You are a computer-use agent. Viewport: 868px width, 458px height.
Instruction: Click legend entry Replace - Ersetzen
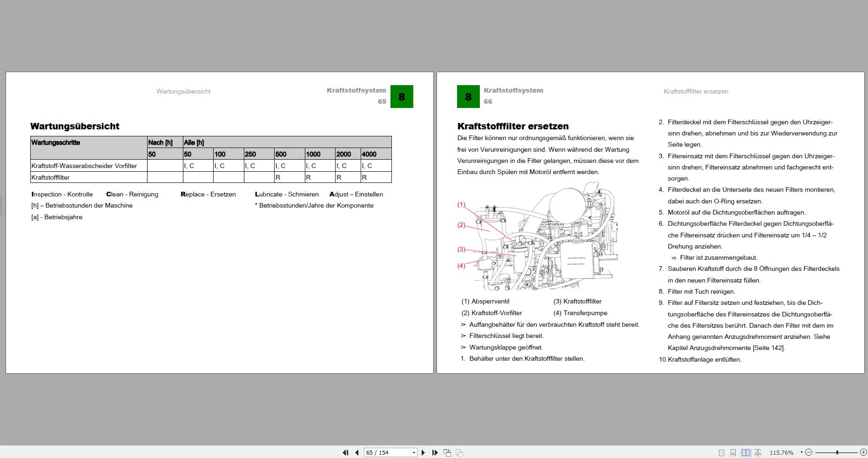click(x=208, y=194)
